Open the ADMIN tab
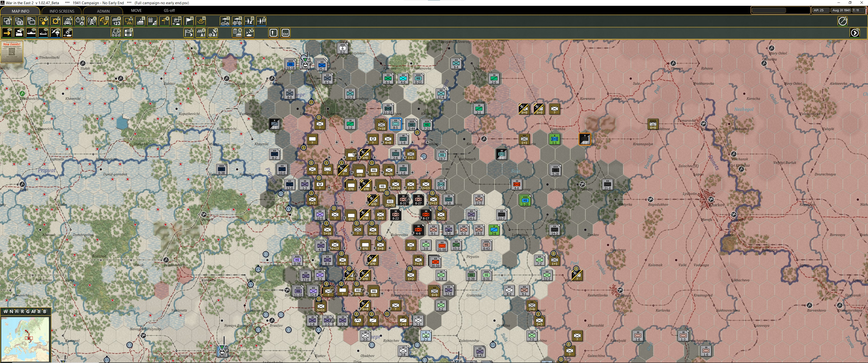 103,11
